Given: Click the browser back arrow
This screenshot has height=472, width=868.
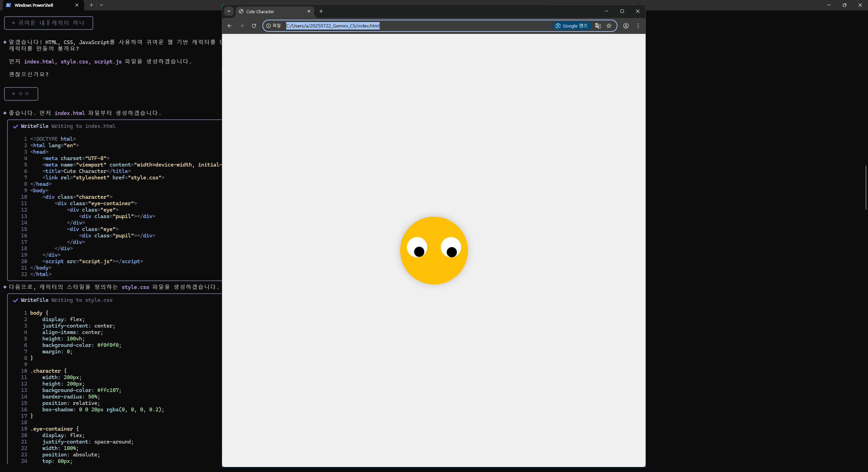Looking at the screenshot, I should coord(230,26).
